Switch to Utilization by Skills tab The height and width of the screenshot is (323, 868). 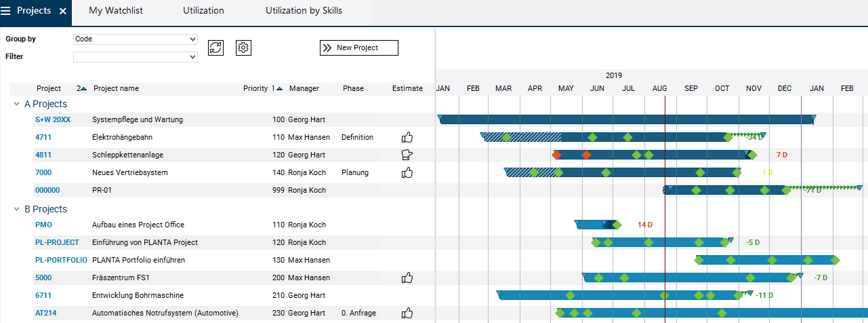point(304,11)
